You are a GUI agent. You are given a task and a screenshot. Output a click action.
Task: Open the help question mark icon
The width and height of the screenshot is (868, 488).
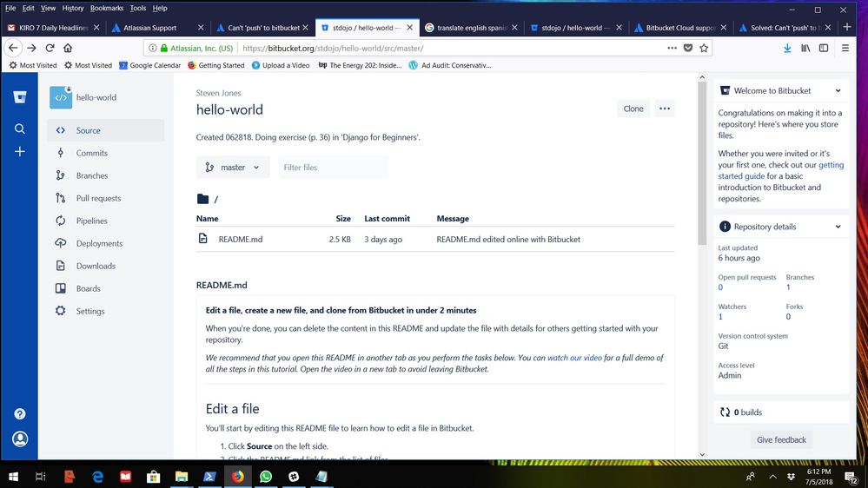[x=20, y=414]
